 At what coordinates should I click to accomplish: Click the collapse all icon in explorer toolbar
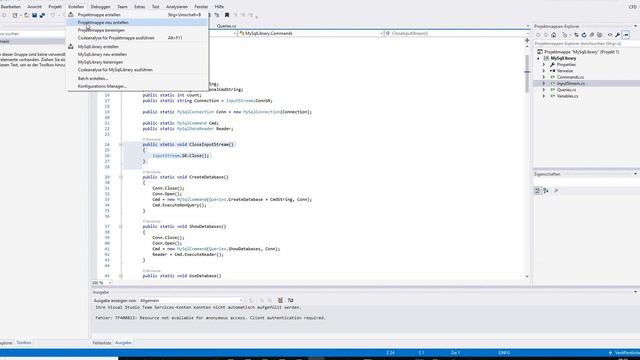coord(592,35)
